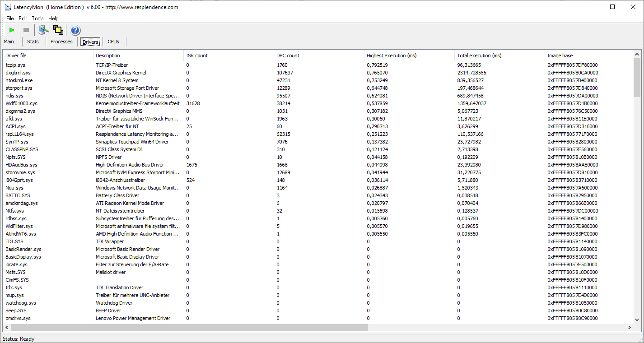Screen dimensions: 644x343
Task: Select the storport.sys row
Action: click(x=318, y=88)
